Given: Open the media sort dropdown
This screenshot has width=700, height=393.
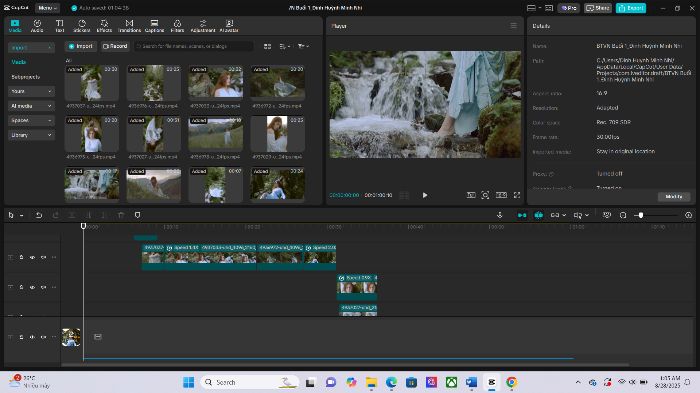Looking at the screenshot, I should 285,46.
